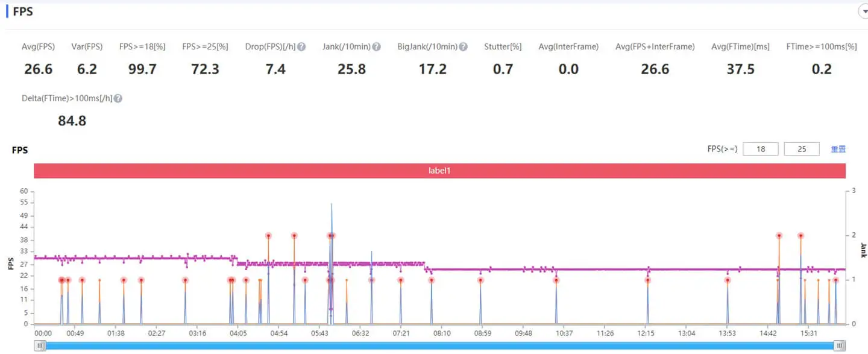Click the Drop(FPS) value 7.4
The height and width of the screenshot is (354, 868).
[275, 69]
